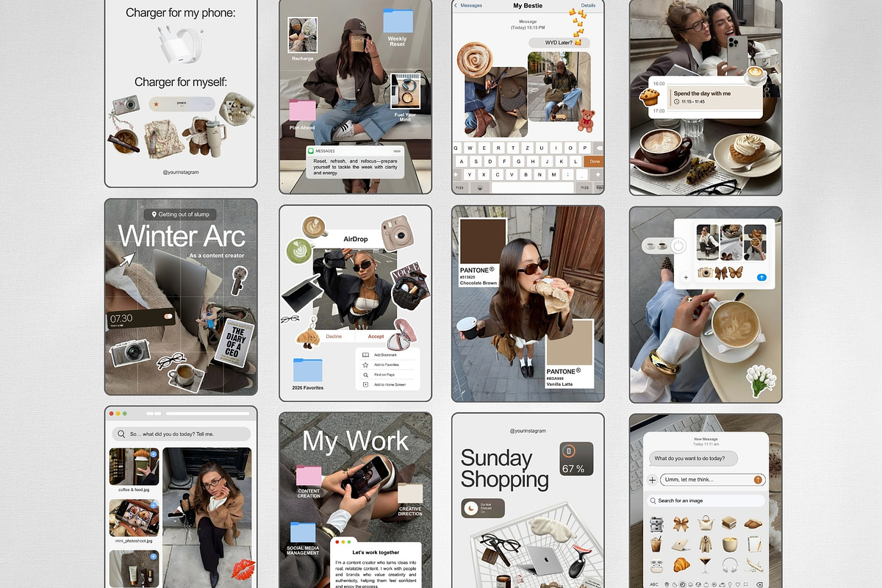Click the ABC key on emoji keyboard

pyautogui.click(x=654, y=584)
